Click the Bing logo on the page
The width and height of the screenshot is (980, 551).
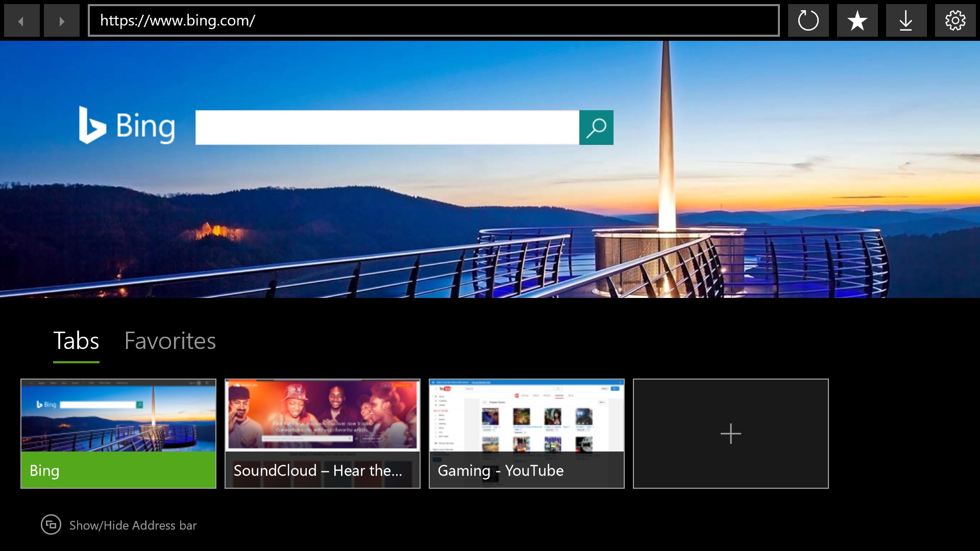click(x=128, y=126)
